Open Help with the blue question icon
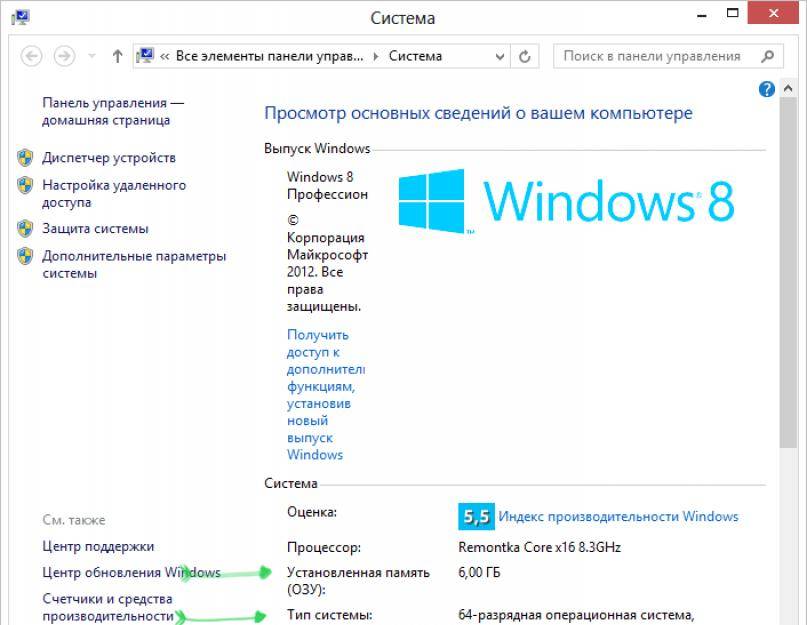This screenshot has height=625, width=807. point(766,89)
